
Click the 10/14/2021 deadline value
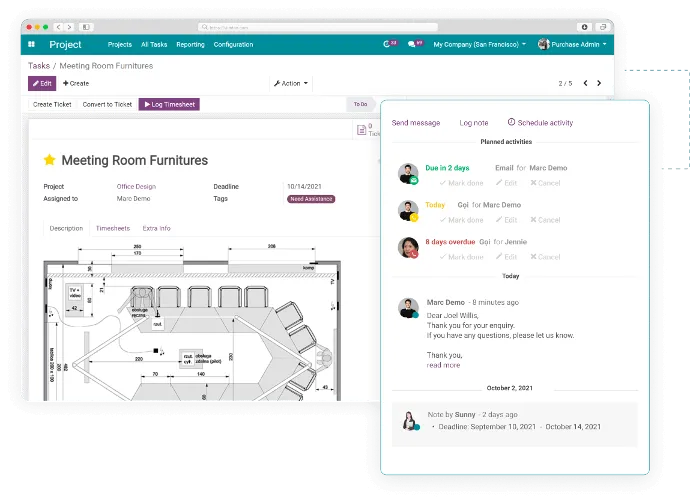[304, 187]
